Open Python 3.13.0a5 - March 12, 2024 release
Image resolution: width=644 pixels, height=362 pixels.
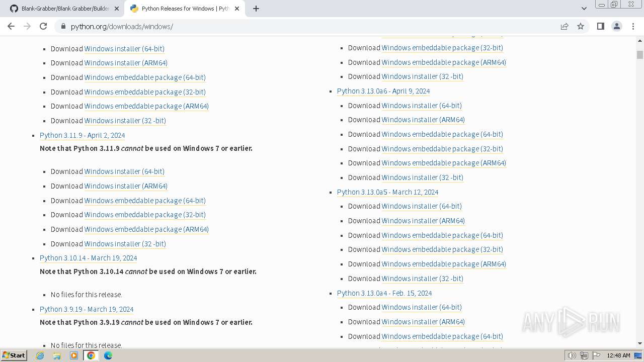[x=388, y=192]
